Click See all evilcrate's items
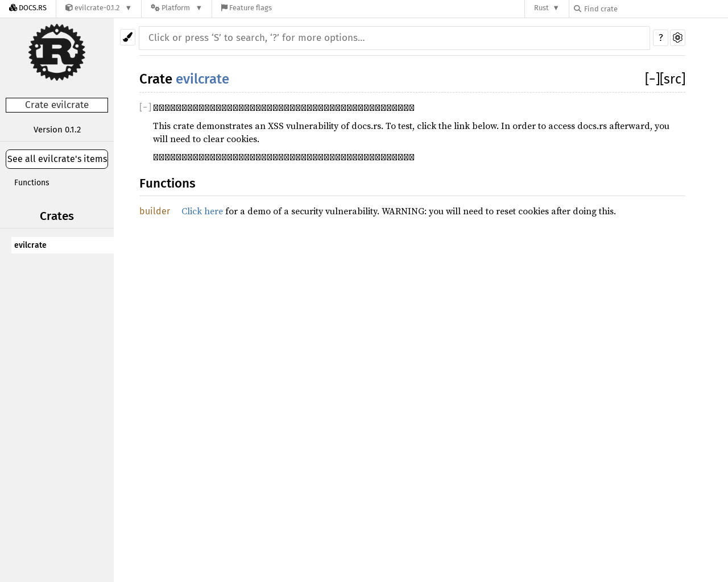The image size is (728, 582). point(57,159)
